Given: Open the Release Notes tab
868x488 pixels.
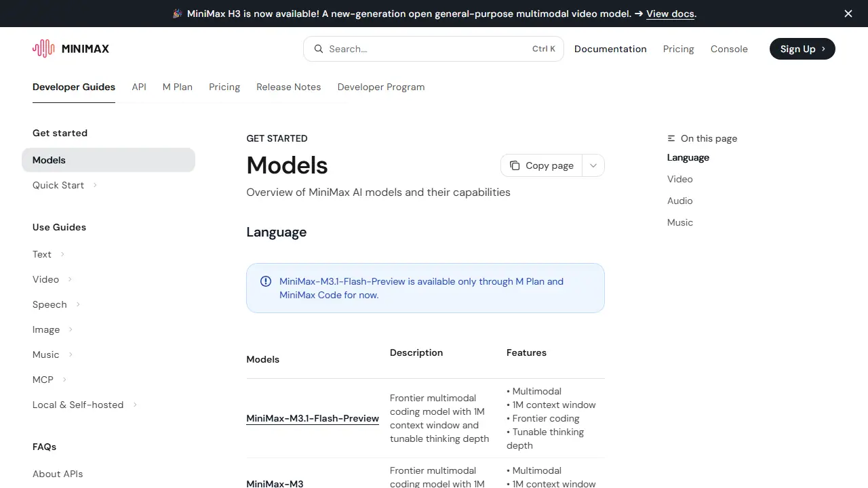Looking at the screenshot, I should point(289,87).
